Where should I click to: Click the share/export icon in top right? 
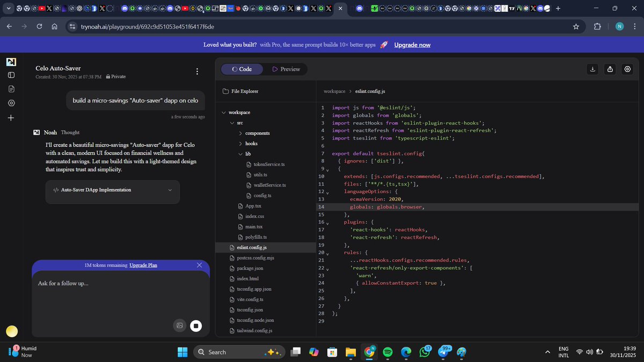click(x=610, y=69)
